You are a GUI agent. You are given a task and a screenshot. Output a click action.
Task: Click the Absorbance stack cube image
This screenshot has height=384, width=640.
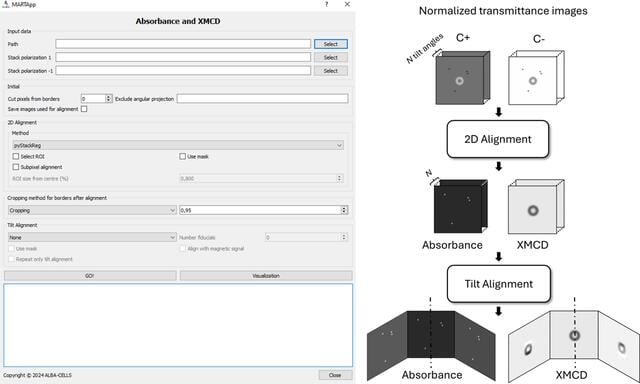[461, 206]
